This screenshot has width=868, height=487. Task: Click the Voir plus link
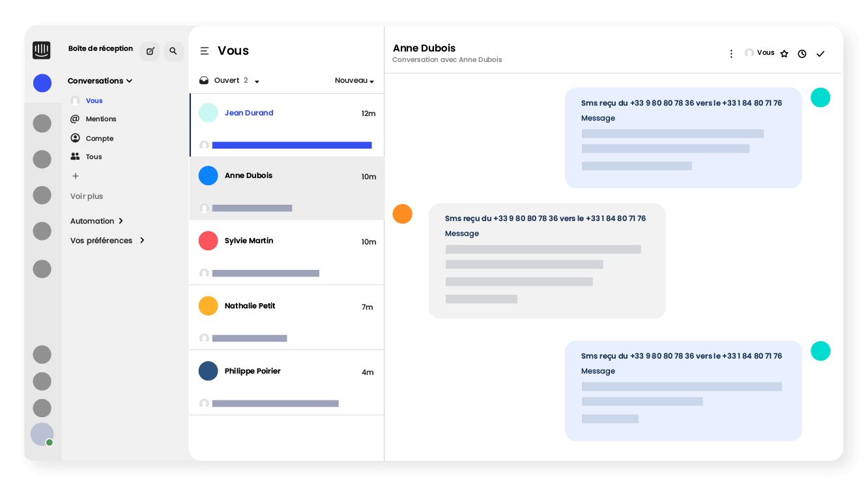86,196
